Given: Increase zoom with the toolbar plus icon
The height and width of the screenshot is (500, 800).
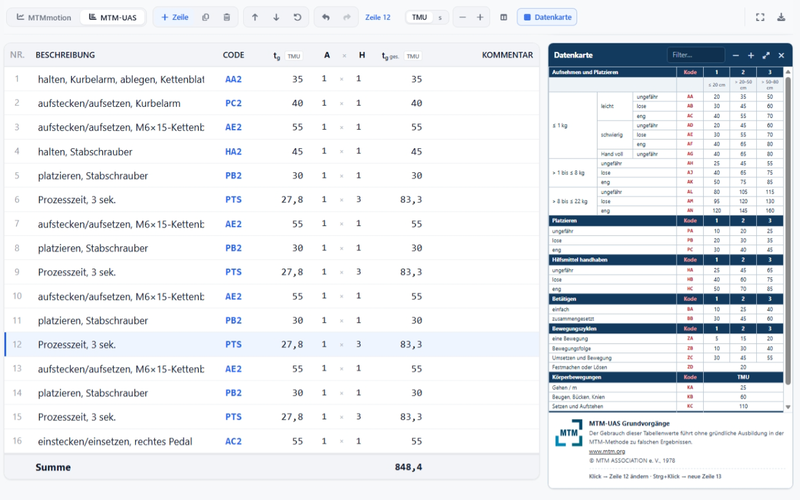Looking at the screenshot, I should click(x=480, y=17).
